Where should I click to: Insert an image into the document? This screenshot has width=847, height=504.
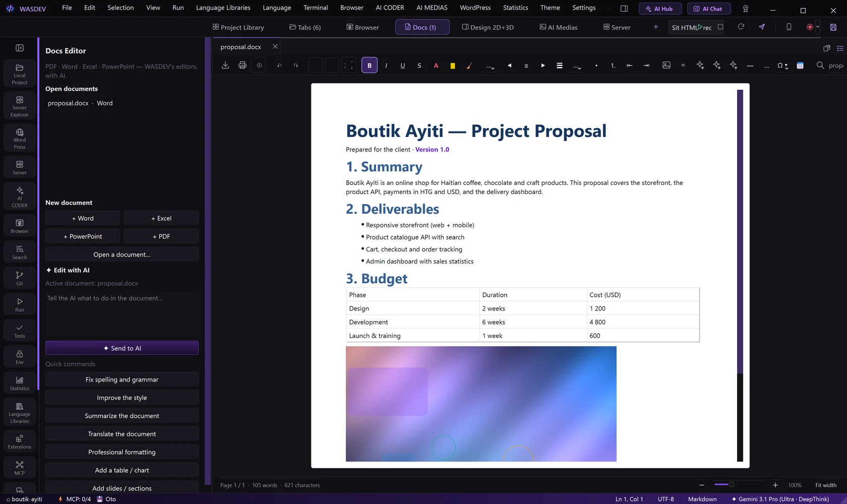pos(667,66)
